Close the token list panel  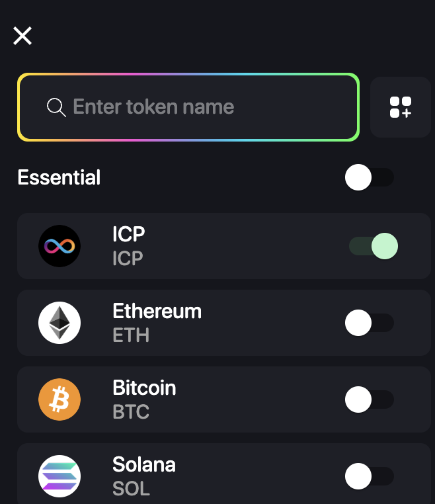[x=22, y=36]
